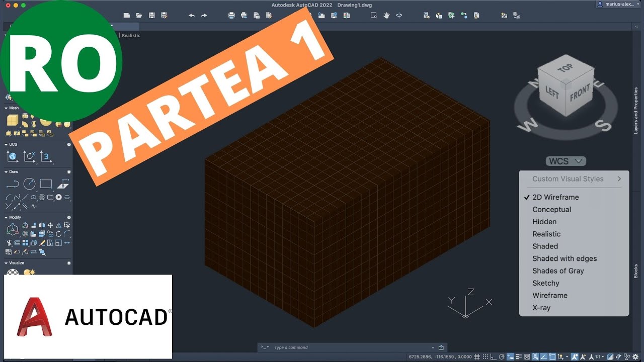Collapse the UCS panel section
Screen dimensions: 644x362
click(x=6, y=144)
